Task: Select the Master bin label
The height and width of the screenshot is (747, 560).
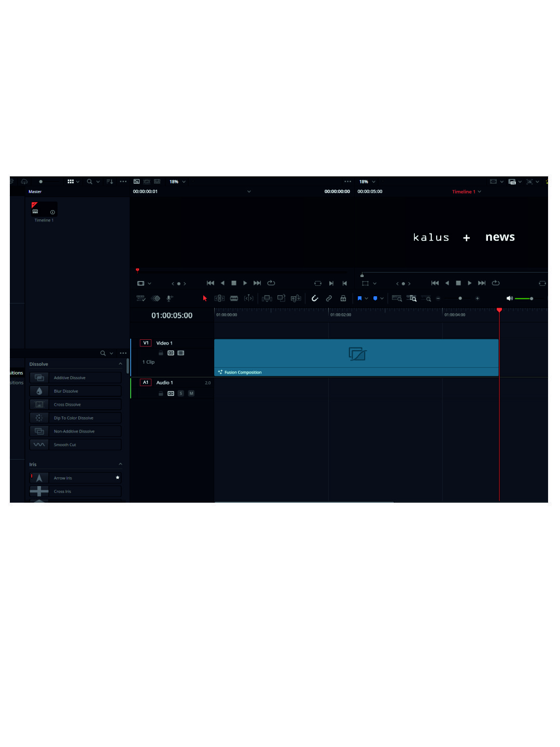Action: click(35, 192)
